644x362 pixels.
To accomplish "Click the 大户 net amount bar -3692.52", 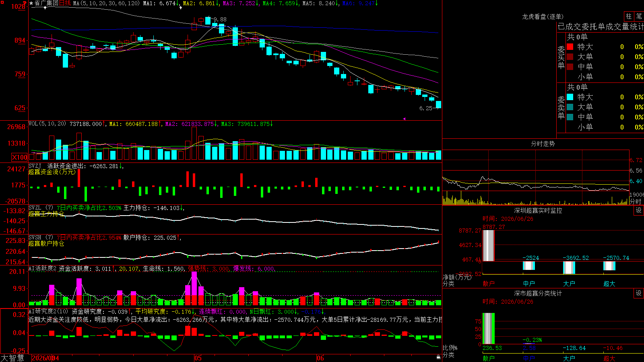I will tap(569, 267).
